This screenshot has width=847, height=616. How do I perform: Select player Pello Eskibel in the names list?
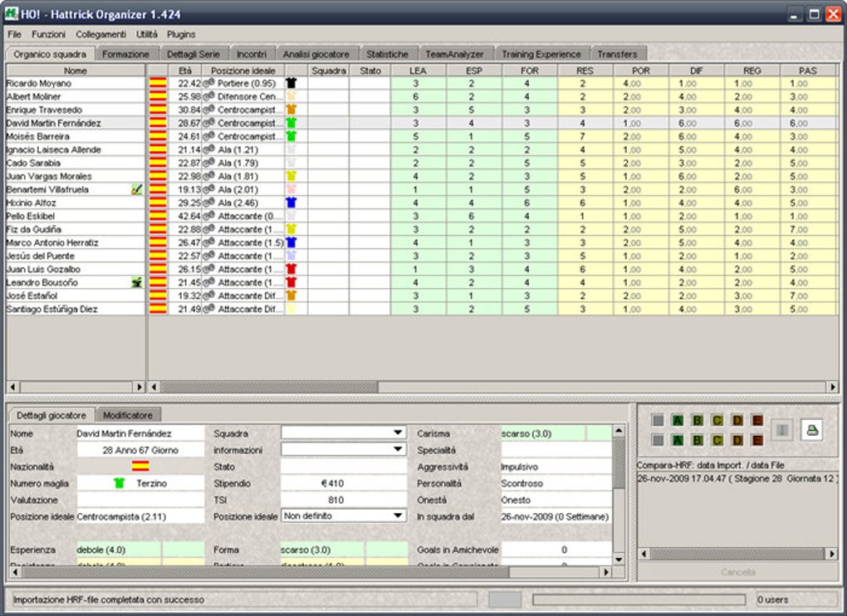tap(76, 216)
